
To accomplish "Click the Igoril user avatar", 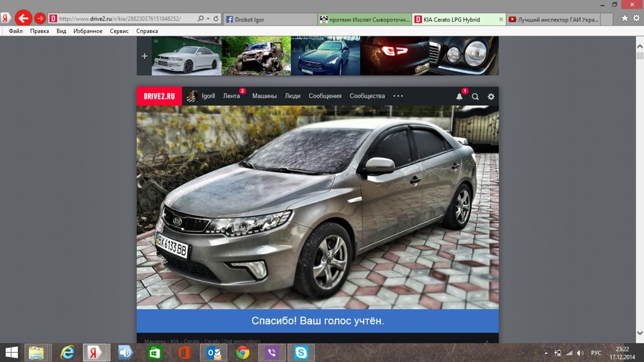I will tap(192, 96).
